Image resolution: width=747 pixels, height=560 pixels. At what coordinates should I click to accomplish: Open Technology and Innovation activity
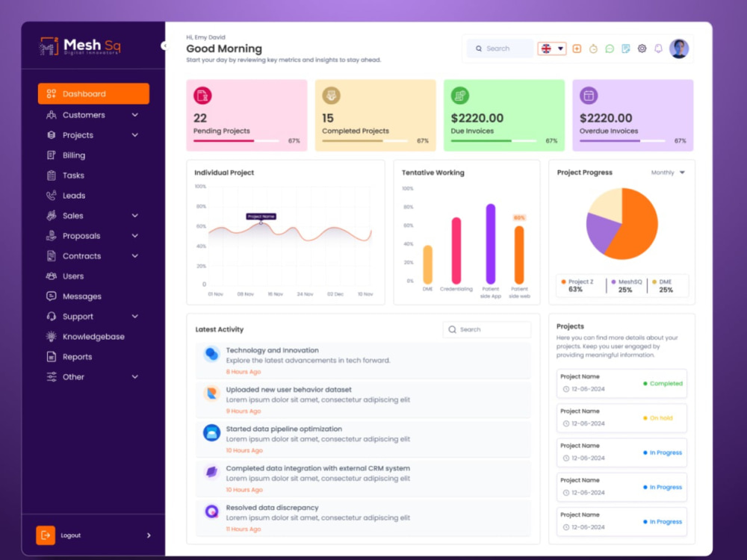pos(363,361)
